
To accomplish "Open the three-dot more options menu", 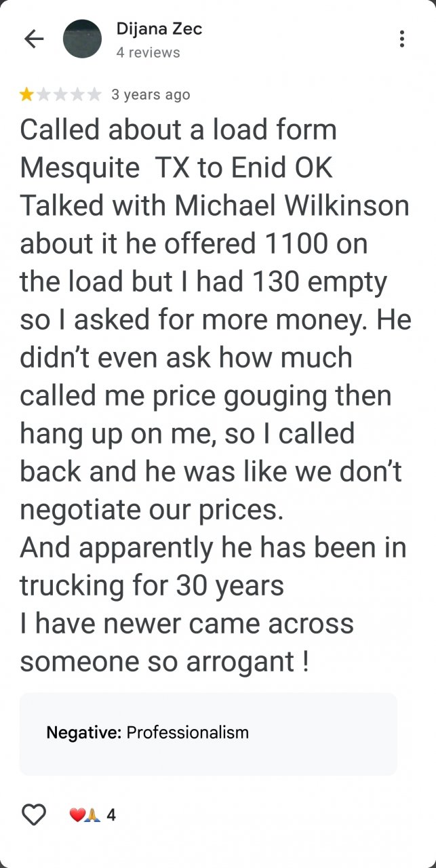I will point(402,39).
